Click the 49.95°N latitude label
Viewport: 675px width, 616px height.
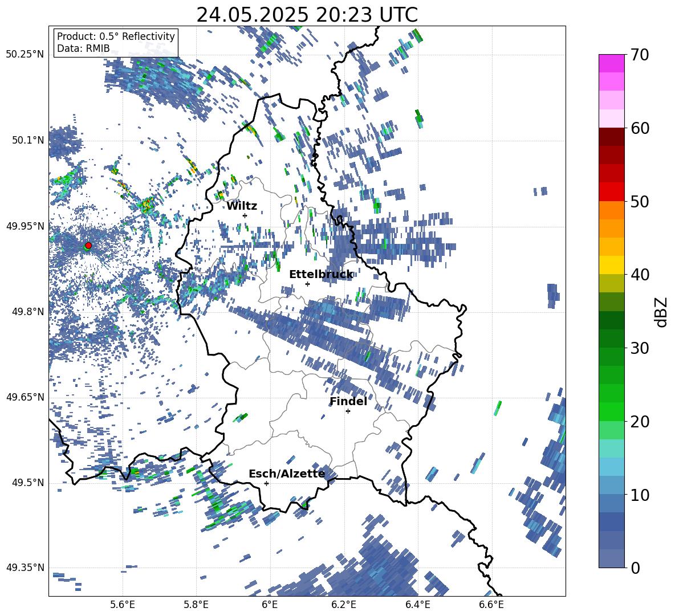[x=25, y=226]
